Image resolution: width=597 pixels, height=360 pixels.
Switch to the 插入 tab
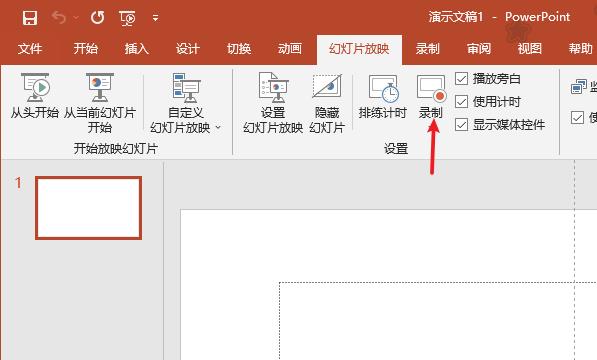tap(136, 49)
